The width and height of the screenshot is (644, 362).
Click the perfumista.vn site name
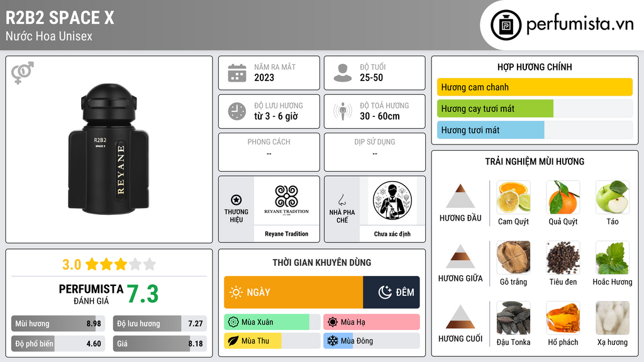(580, 24)
